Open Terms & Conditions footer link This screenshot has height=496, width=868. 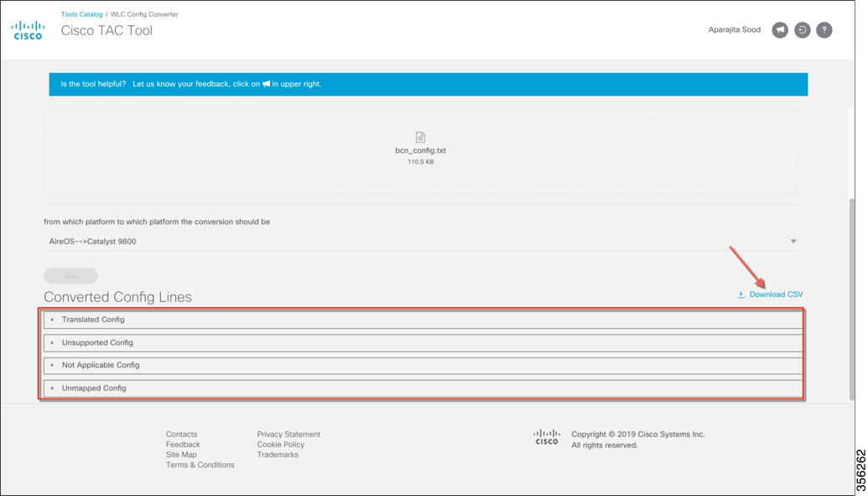point(200,465)
